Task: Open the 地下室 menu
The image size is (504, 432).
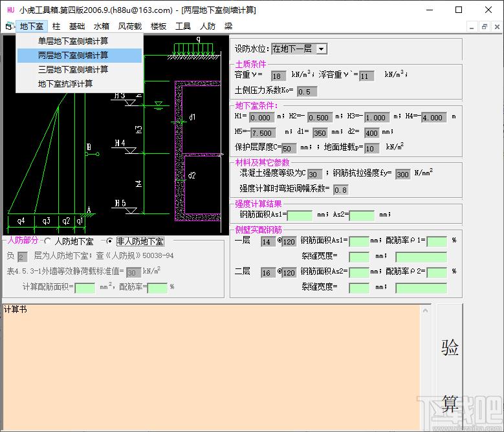Action: (x=32, y=26)
